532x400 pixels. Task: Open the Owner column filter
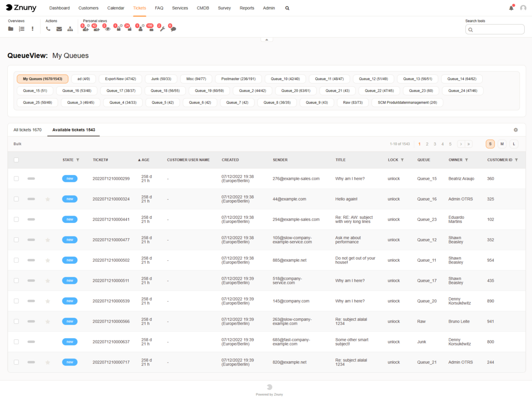tap(466, 160)
